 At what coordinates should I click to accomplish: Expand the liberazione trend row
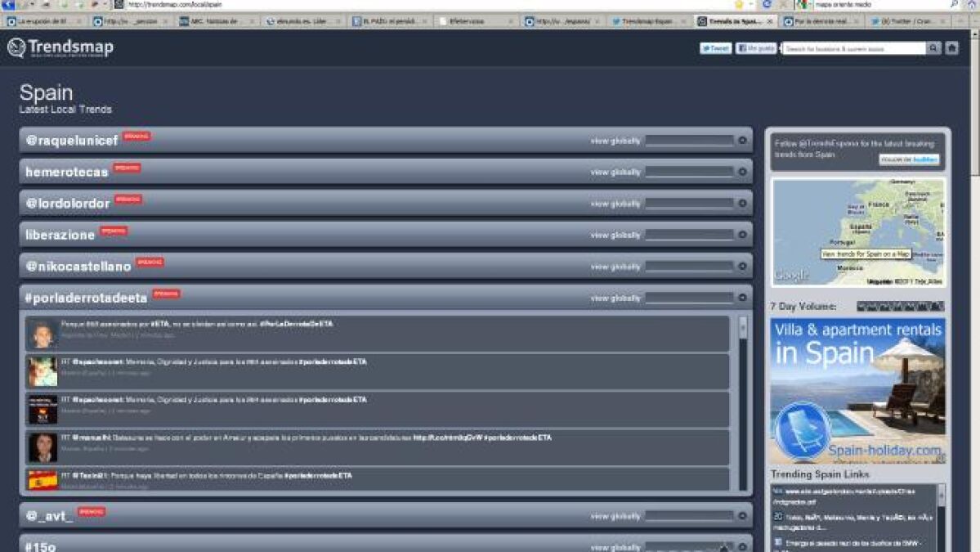click(742, 235)
